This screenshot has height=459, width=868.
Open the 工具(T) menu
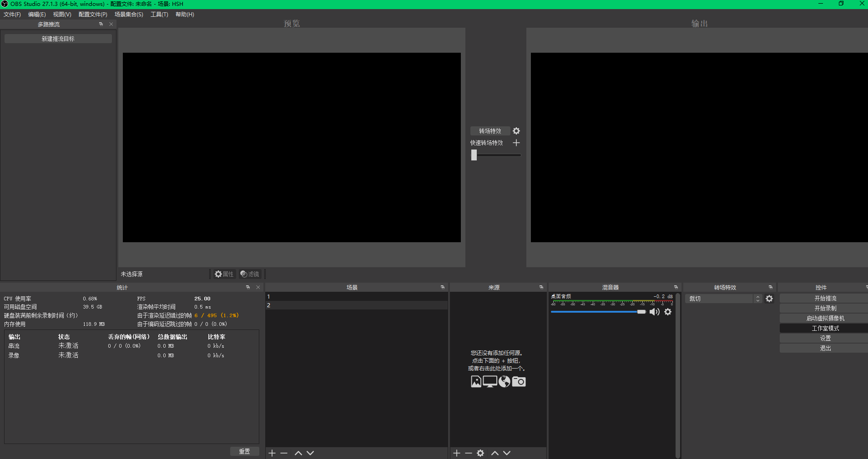tap(159, 15)
